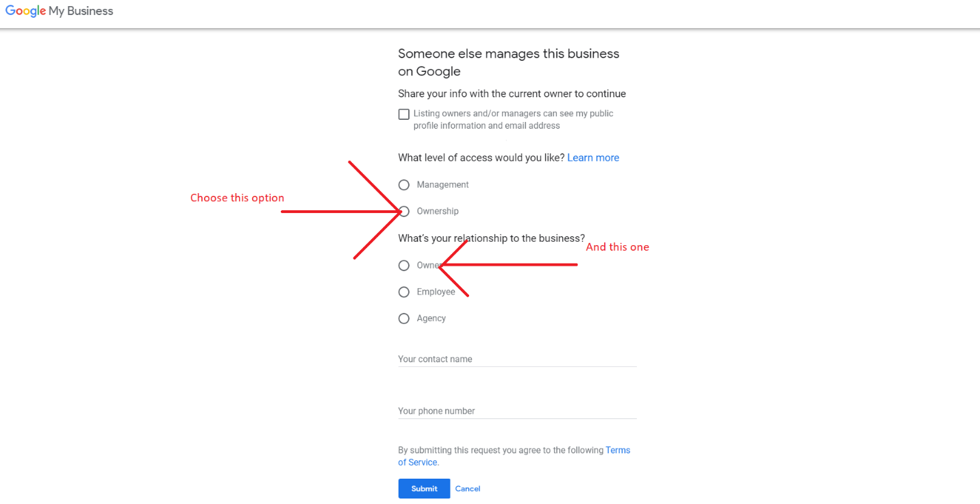
Task: Choose Agency as your relationship
Action: click(x=403, y=318)
